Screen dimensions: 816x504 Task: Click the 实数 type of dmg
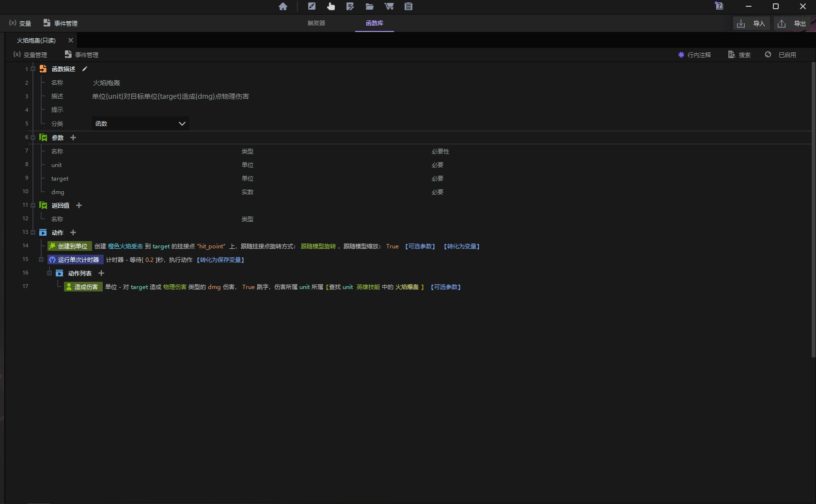(248, 192)
